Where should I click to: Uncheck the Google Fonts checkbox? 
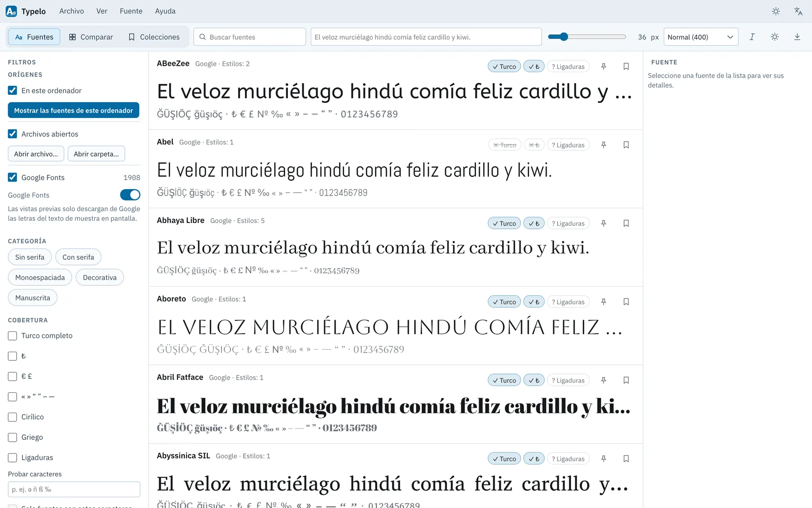(x=13, y=177)
